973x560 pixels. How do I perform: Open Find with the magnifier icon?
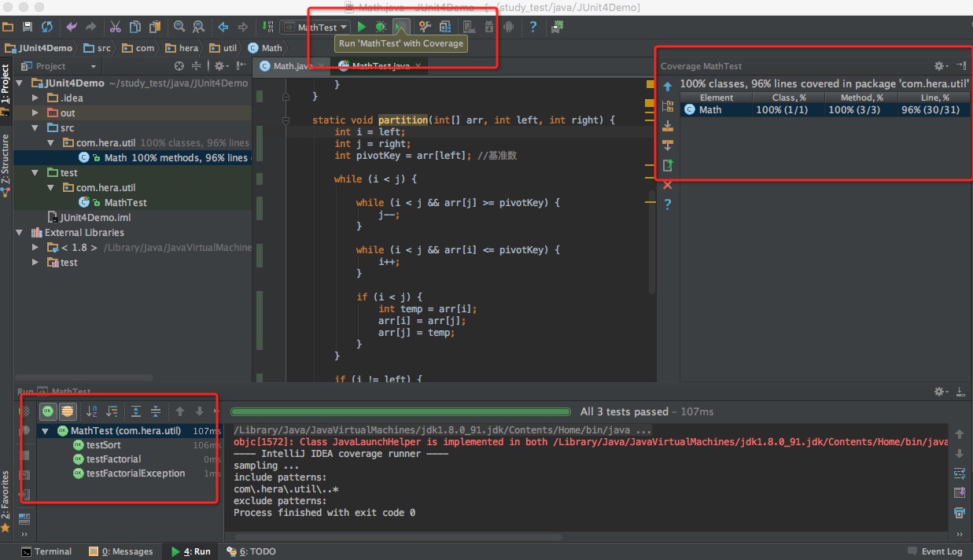[179, 27]
